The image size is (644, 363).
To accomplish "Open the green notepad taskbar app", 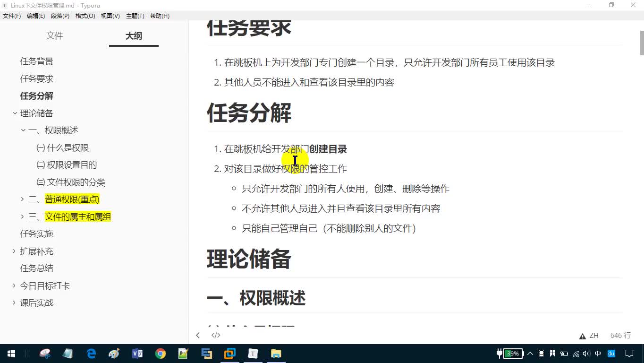I will 184,354.
